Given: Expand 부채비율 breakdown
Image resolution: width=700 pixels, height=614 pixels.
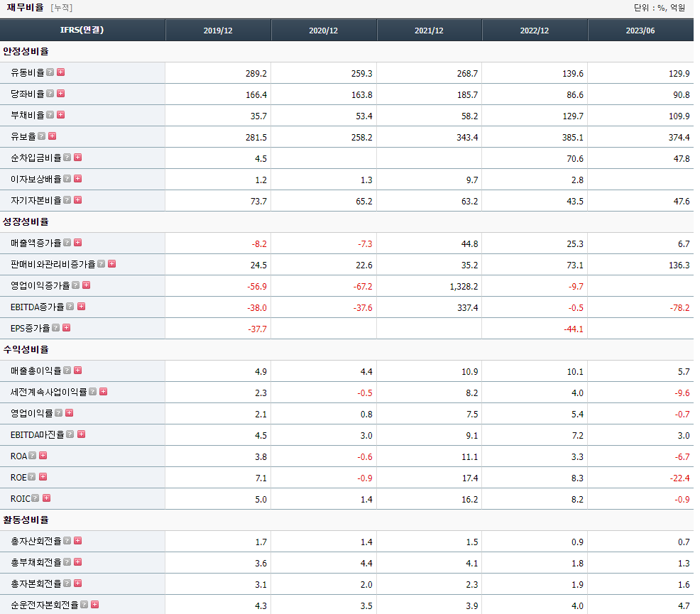Looking at the screenshot, I should tap(61, 115).
